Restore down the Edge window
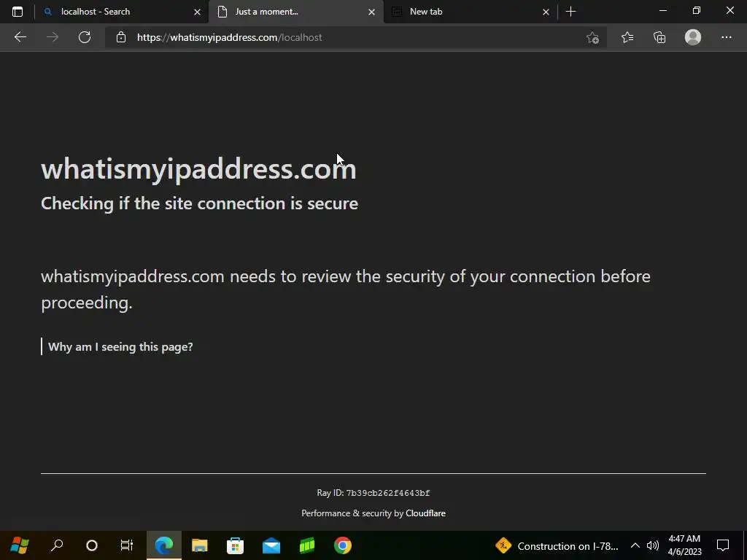Screen dimensions: 747x560 pyautogui.click(x=697, y=10)
